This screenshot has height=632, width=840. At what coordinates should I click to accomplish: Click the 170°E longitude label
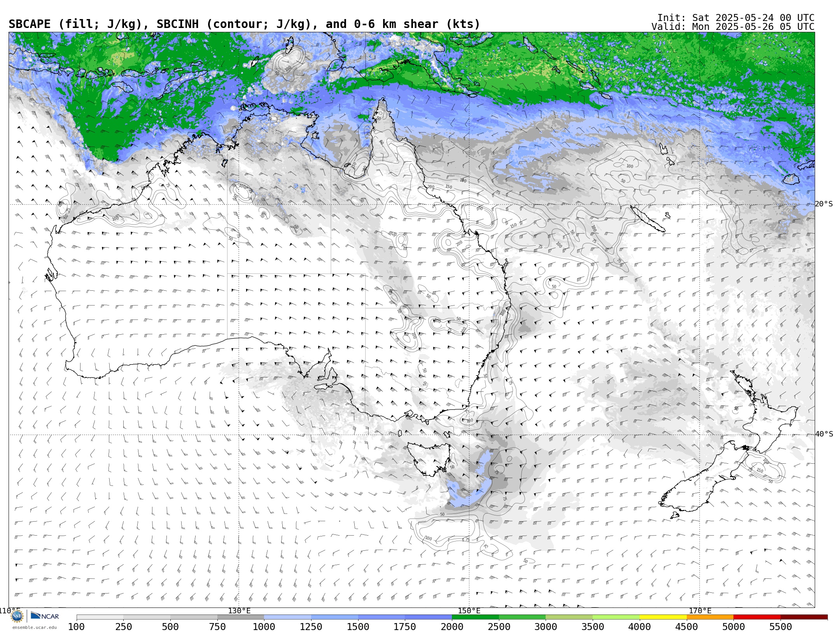point(700,611)
